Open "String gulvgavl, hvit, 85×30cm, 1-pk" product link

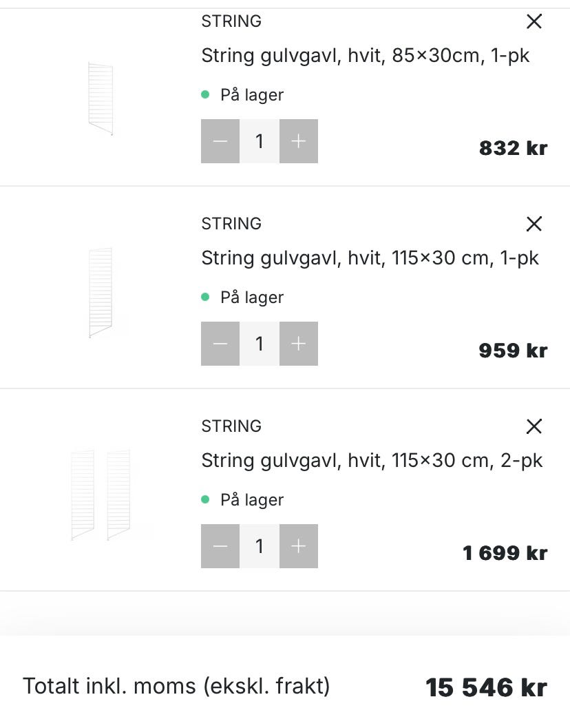366,56
